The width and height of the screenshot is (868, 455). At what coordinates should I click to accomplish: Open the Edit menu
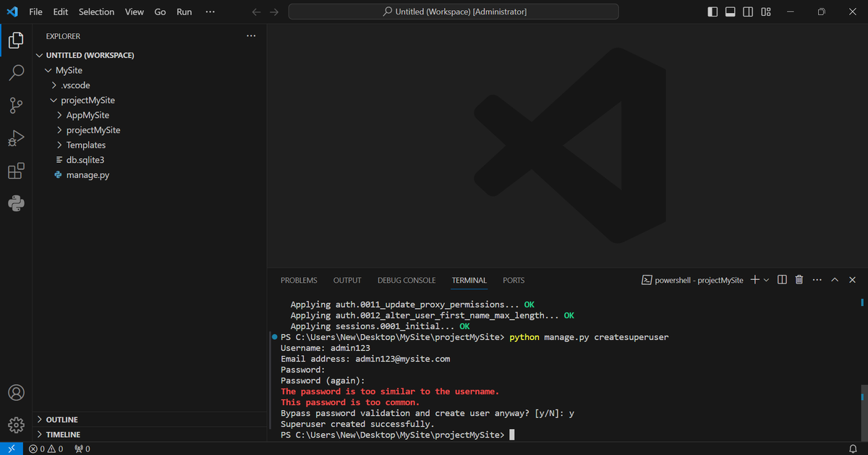[x=61, y=12]
